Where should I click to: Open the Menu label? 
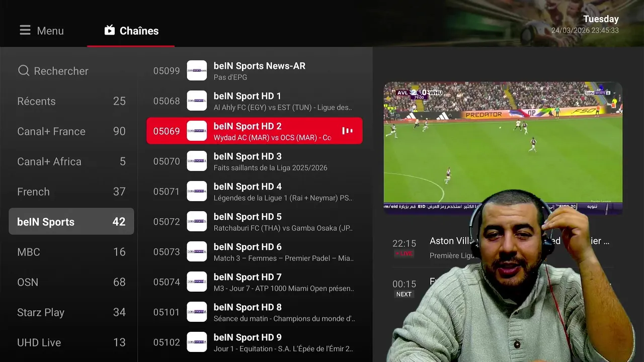(x=50, y=31)
